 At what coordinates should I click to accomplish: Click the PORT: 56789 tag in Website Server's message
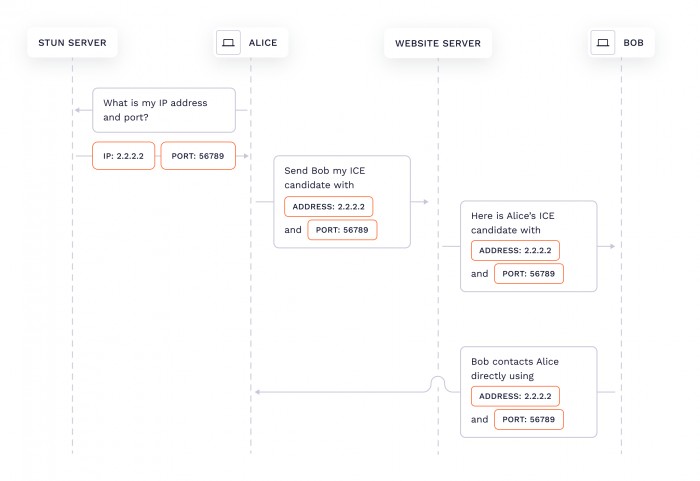529,273
